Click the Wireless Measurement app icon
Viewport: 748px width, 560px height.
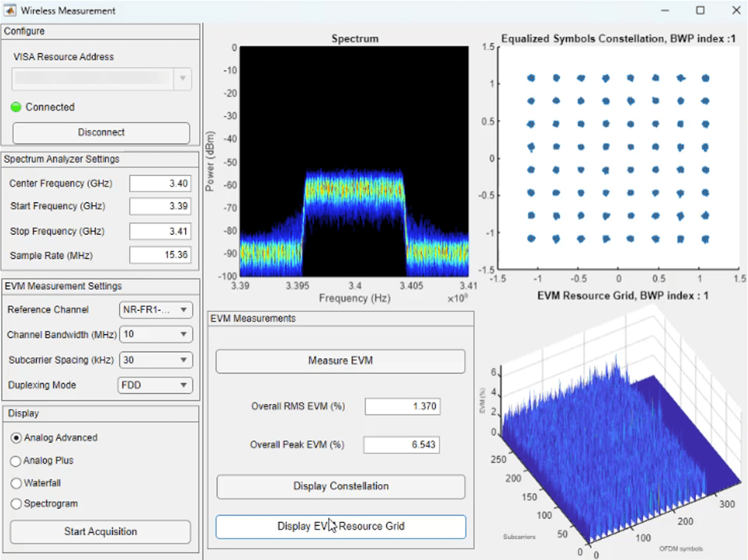[10, 10]
